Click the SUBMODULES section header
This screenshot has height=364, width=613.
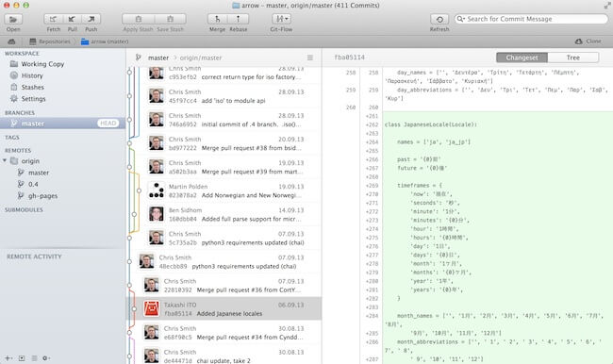24,210
